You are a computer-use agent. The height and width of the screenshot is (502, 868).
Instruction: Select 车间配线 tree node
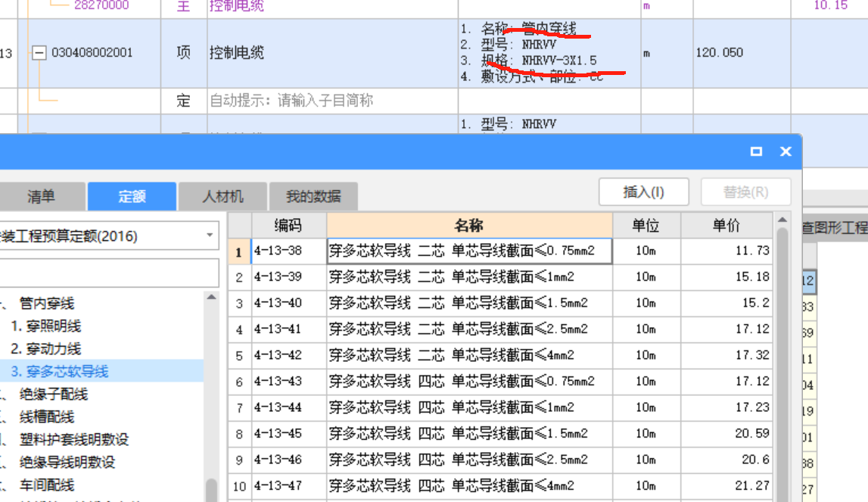click(46, 485)
